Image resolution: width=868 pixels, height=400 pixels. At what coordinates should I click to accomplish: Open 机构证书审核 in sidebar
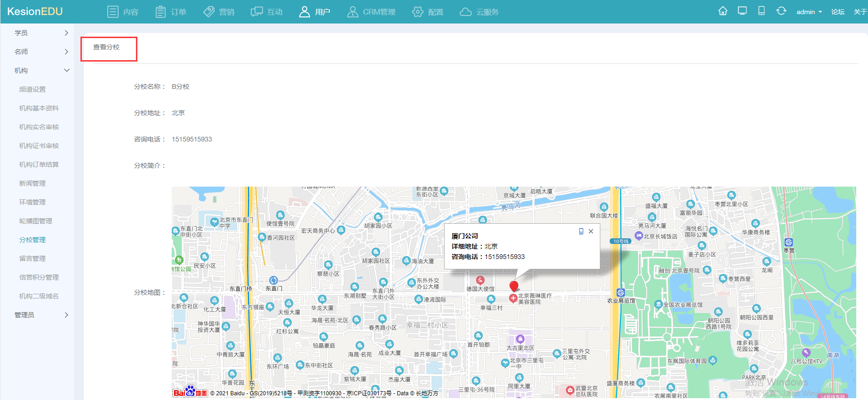click(39, 146)
